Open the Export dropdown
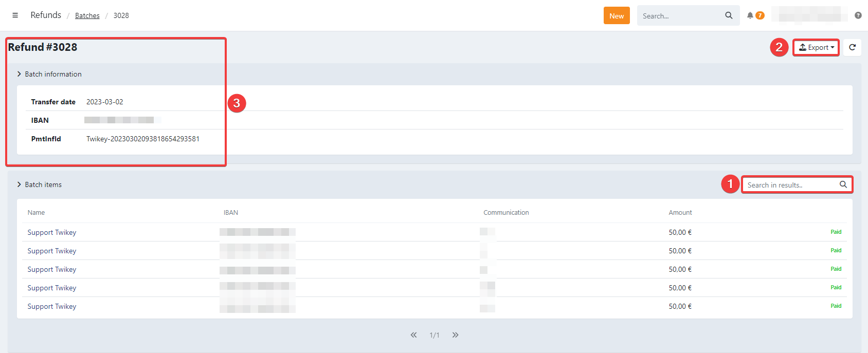Image resolution: width=868 pixels, height=353 pixels. click(816, 47)
